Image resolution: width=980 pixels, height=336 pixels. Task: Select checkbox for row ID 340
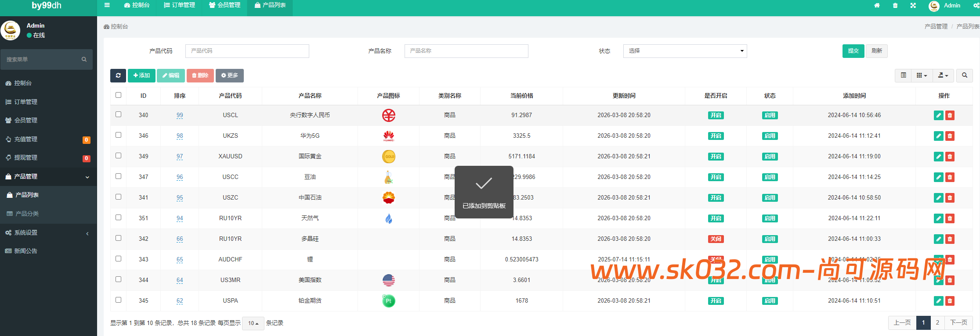pyautogui.click(x=118, y=114)
